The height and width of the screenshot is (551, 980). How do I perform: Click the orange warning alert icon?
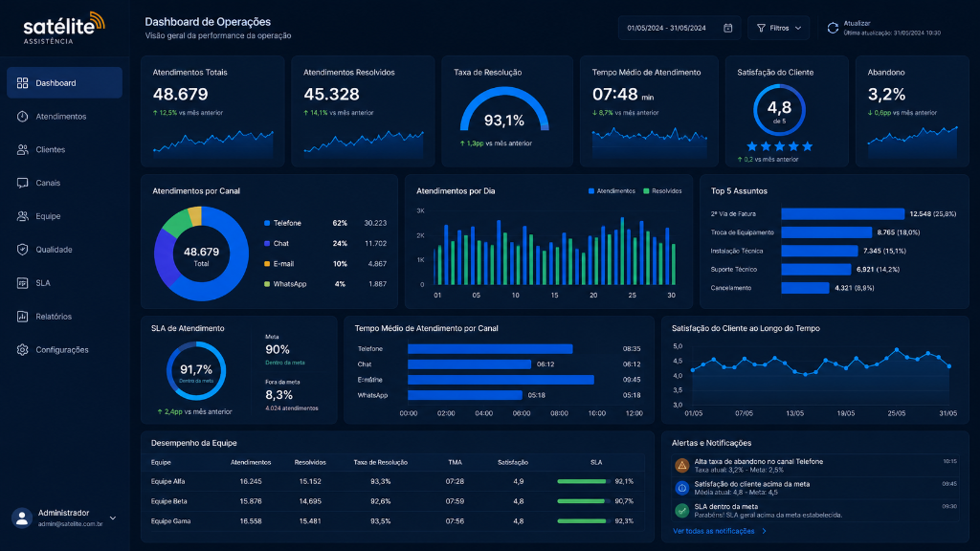[681, 466]
